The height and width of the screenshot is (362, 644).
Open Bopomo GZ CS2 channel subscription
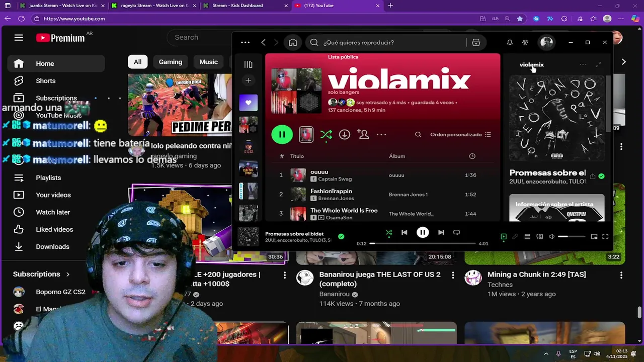[56, 292]
